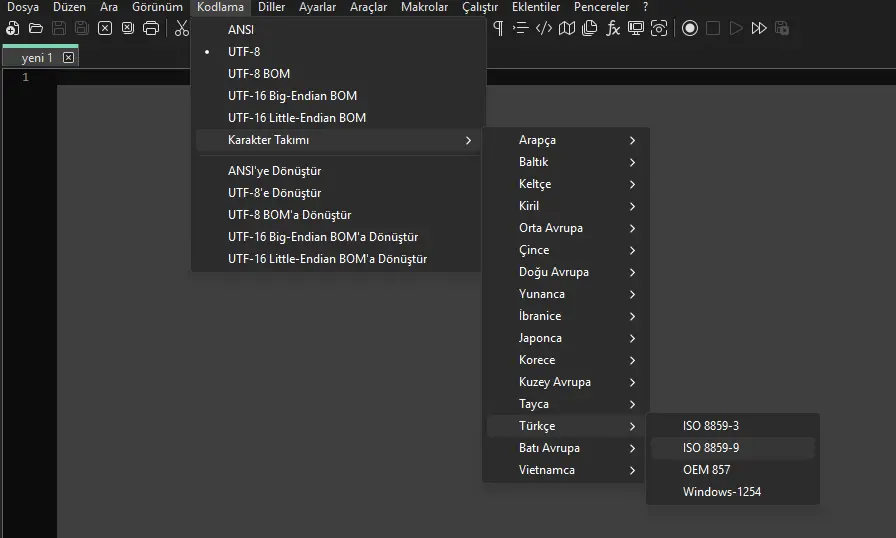Image resolution: width=896 pixels, height=538 pixels.
Task: Select UTF-8 BOM encoding
Action: click(338, 74)
